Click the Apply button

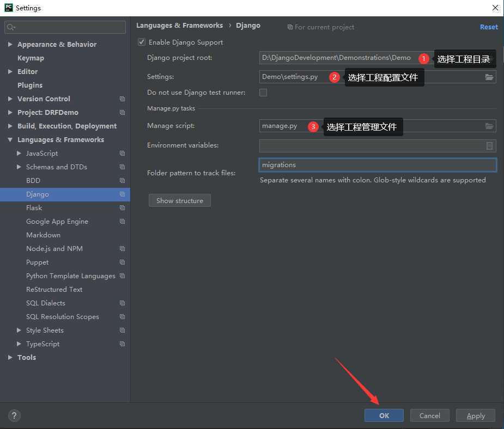[x=475, y=415]
